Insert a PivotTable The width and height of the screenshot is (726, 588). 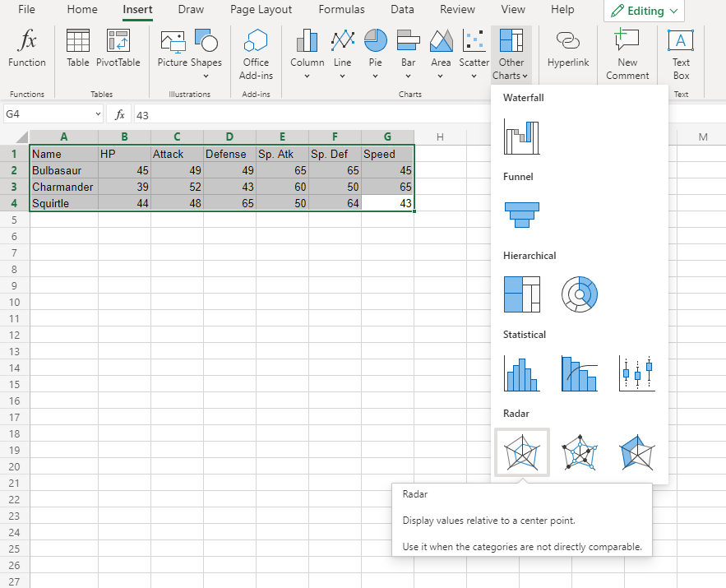point(118,51)
